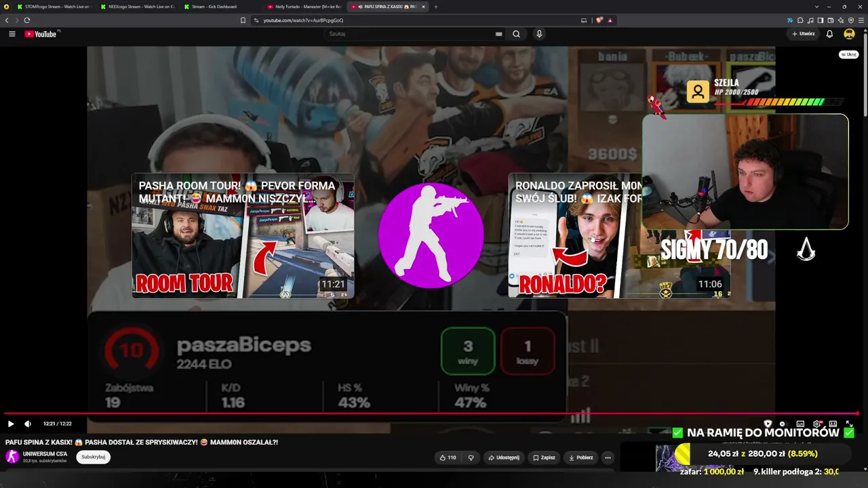Open the browser AI sparkle icon
Screen dimensions: 868x488
(841, 20)
